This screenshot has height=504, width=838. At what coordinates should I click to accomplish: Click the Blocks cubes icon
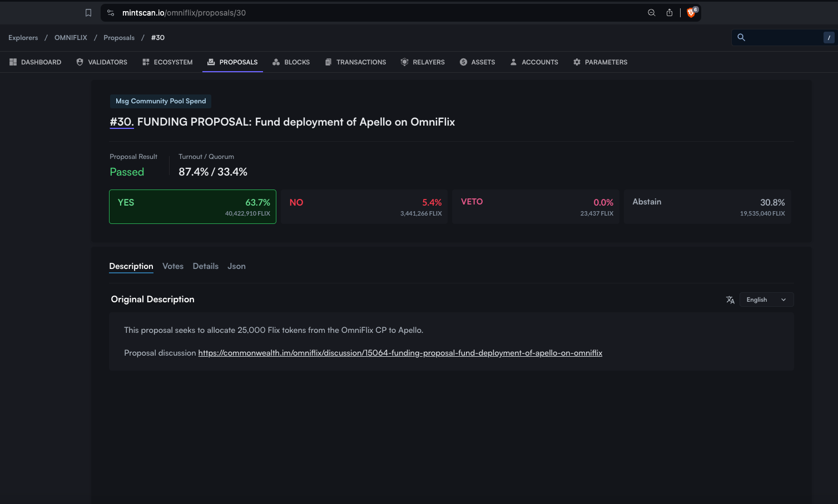click(276, 62)
